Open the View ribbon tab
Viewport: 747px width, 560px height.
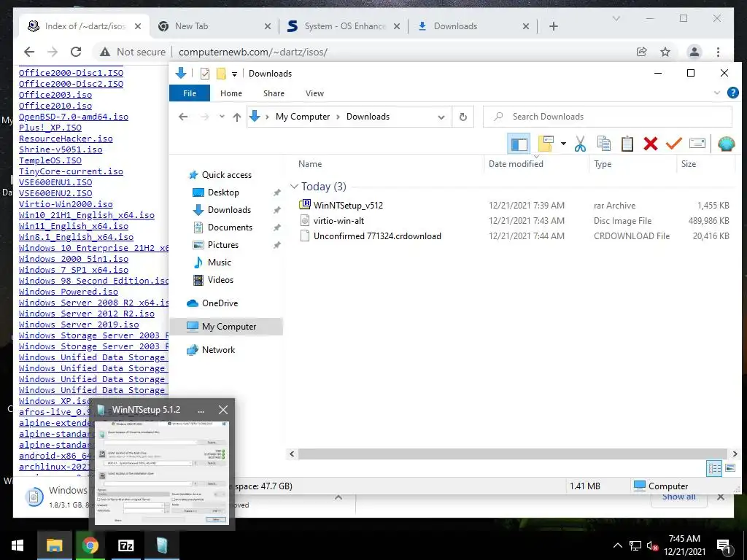314,93
